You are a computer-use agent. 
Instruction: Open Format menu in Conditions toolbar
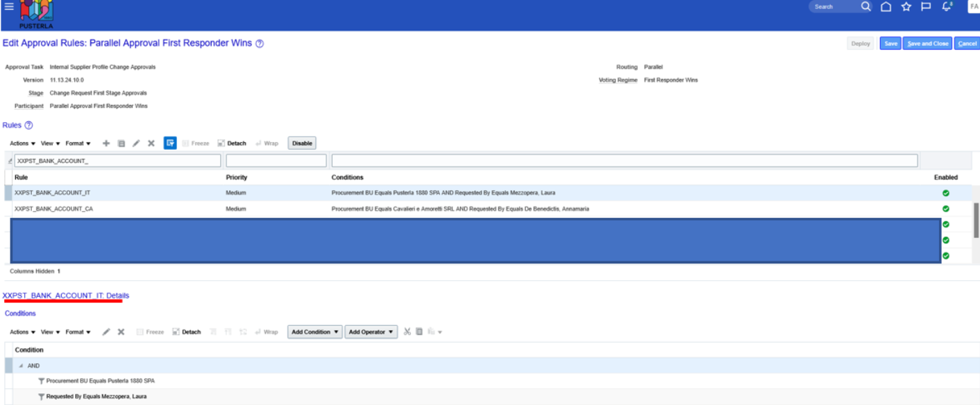click(x=78, y=332)
